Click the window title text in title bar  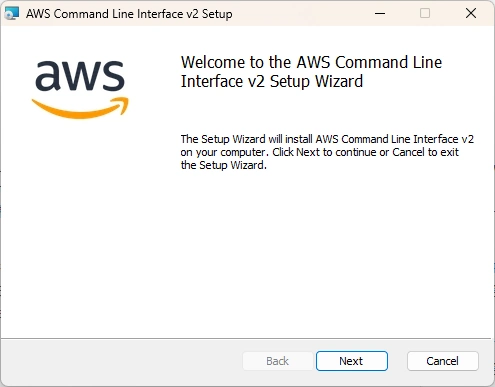coord(129,14)
